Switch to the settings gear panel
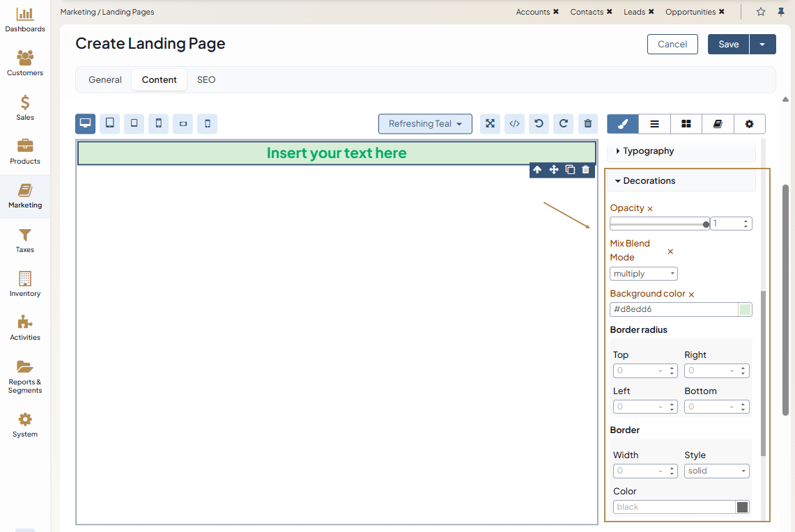This screenshot has height=532, width=795. 749,124
